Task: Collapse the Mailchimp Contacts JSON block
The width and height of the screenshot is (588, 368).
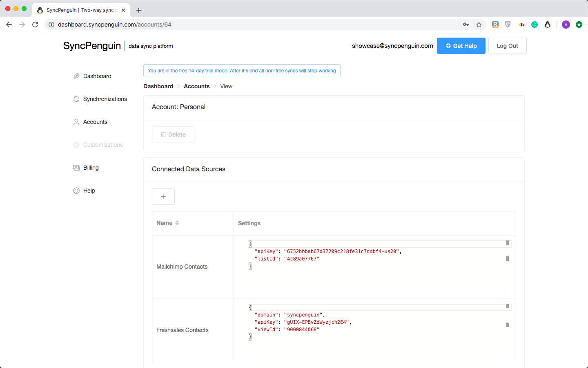Action: pyautogui.click(x=250, y=244)
